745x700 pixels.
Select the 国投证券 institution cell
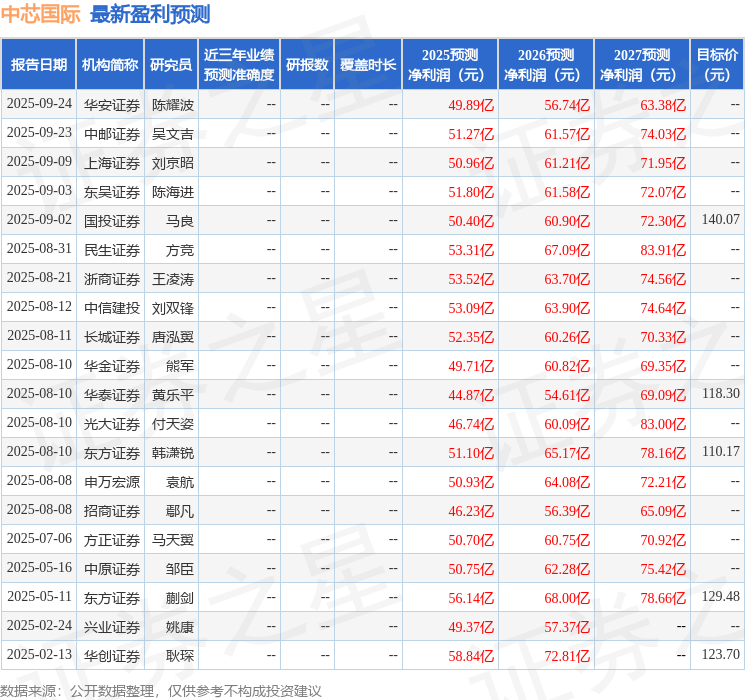point(112,221)
